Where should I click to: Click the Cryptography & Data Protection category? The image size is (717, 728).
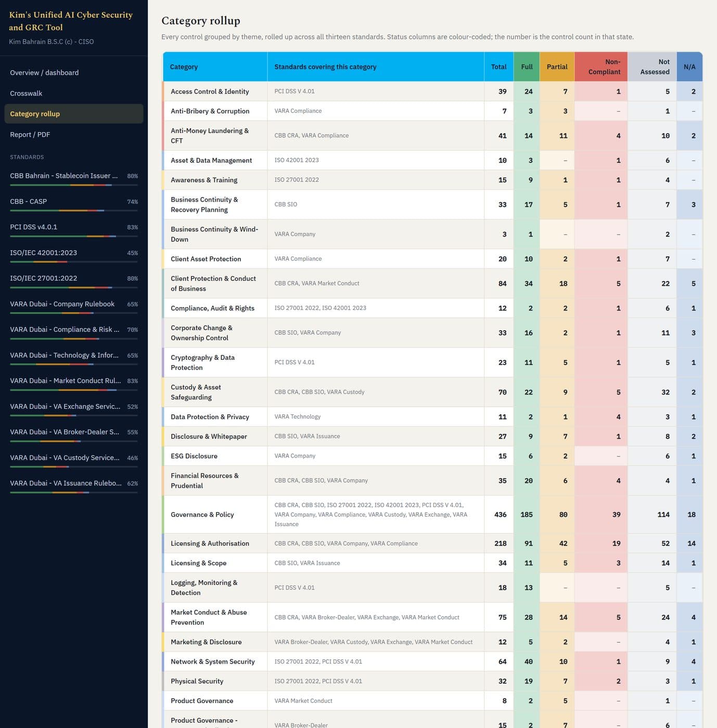click(x=203, y=362)
